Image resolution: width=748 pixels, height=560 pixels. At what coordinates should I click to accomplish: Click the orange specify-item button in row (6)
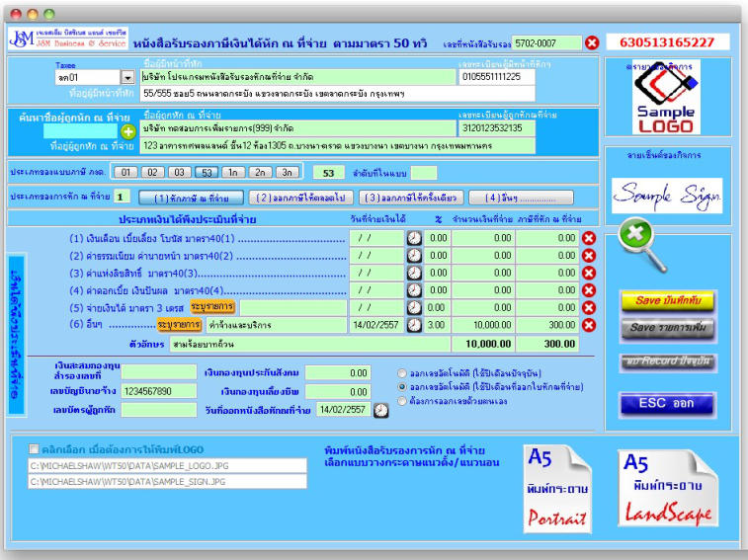pyautogui.click(x=180, y=324)
